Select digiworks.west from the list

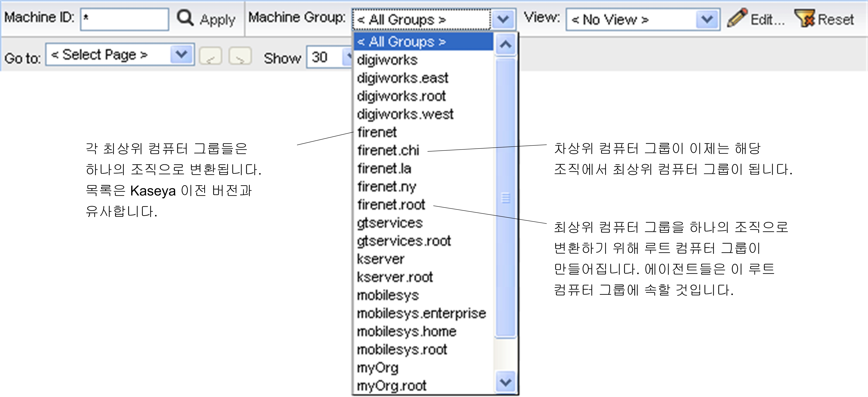(423, 114)
